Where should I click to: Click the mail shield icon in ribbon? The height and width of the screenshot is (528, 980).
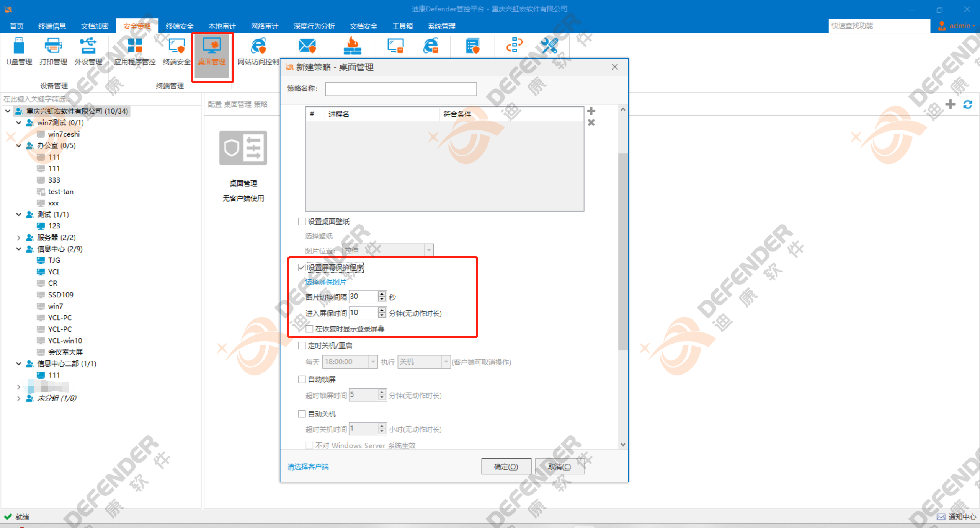307,46
